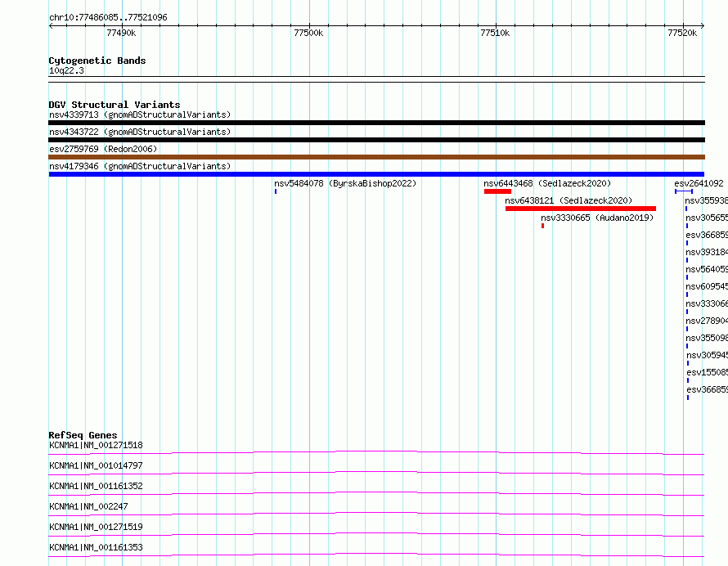Click the magenta line for KCNMA1|NM_001161352

(x=376, y=493)
